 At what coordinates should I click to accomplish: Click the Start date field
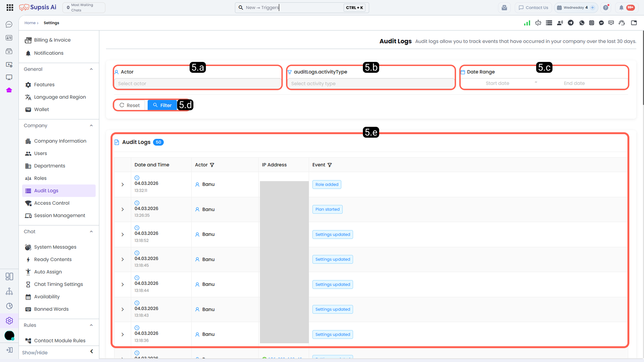click(497, 83)
